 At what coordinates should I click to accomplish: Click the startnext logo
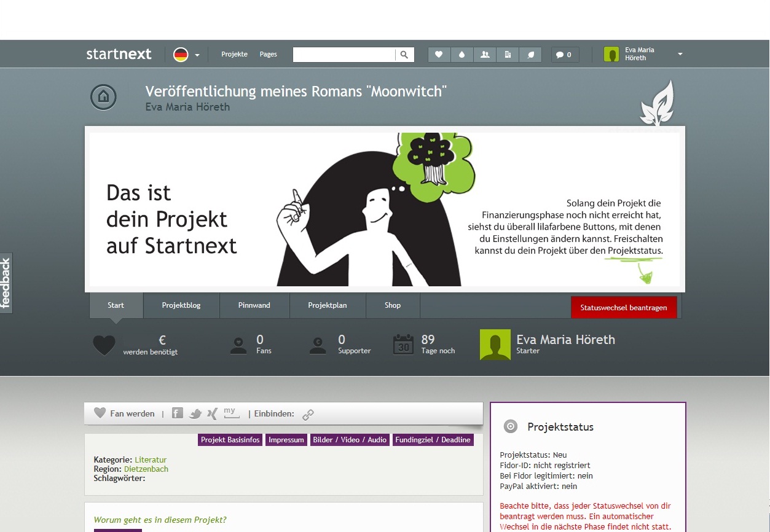click(119, 54)
